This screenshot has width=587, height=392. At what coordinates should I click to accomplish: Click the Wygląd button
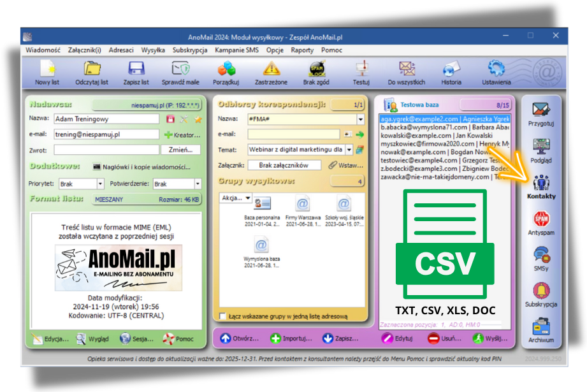pos(92,339)
